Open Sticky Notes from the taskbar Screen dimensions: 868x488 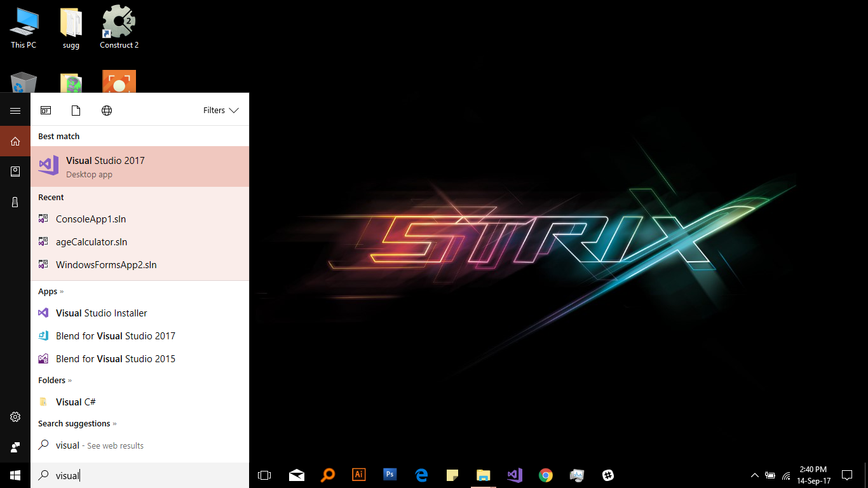coord(452,475)
